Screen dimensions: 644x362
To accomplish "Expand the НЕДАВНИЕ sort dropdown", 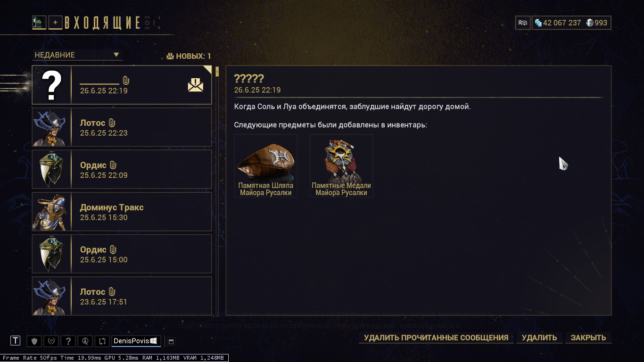I will point(77,55).
